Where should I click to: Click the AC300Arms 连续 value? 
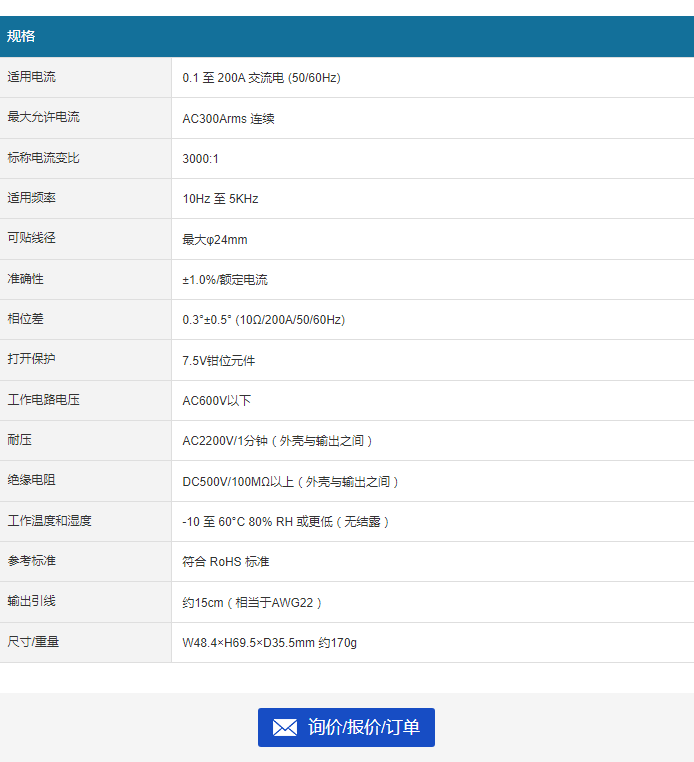[x=228, y=119]
